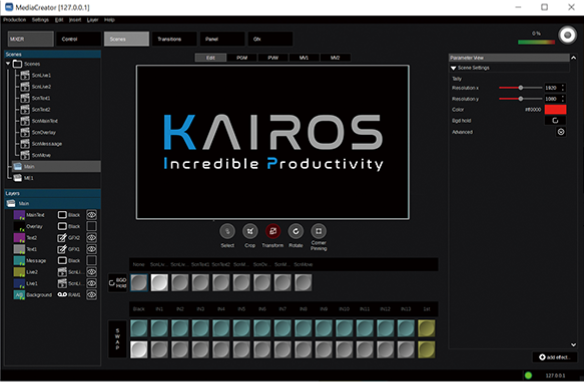Switch to the PVW preview tab
Viewport: 584px width, 390px height.
coord(273,58)
